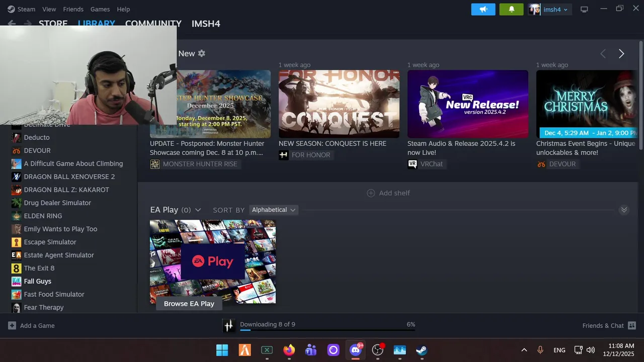Image resolution: width=644 pixels, height=362 pixels.
Task: Click ENG language indicator in tray
Action: tap(559, 350)
